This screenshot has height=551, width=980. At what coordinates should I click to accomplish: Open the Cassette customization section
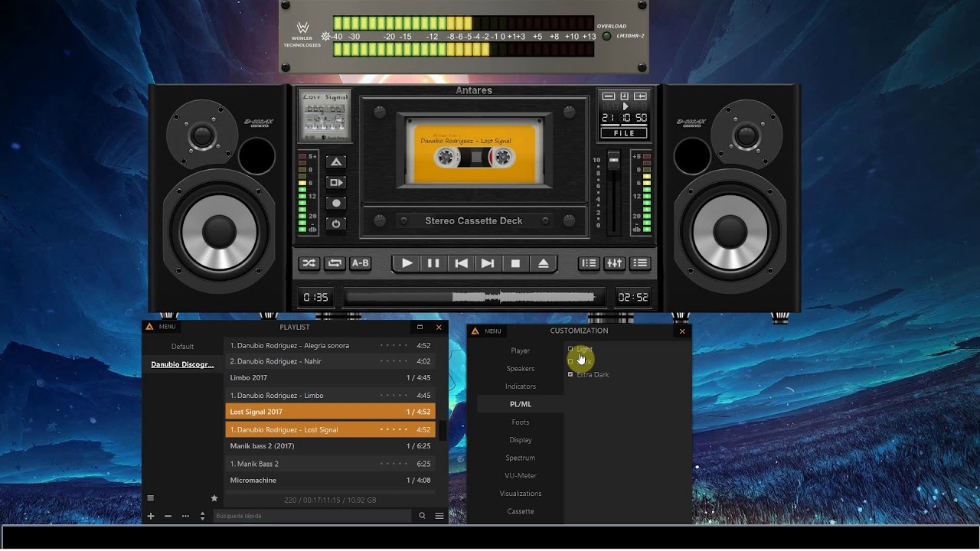point(521,511)
